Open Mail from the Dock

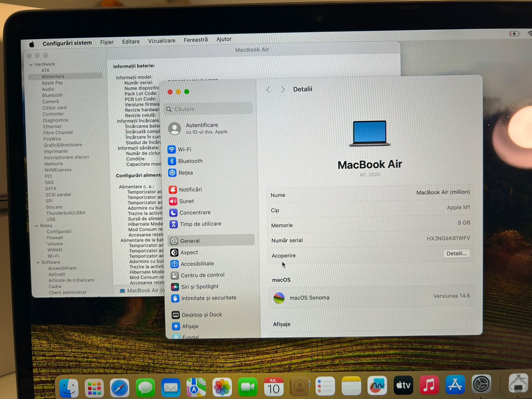pyautogui.click(x=170, y=388)
